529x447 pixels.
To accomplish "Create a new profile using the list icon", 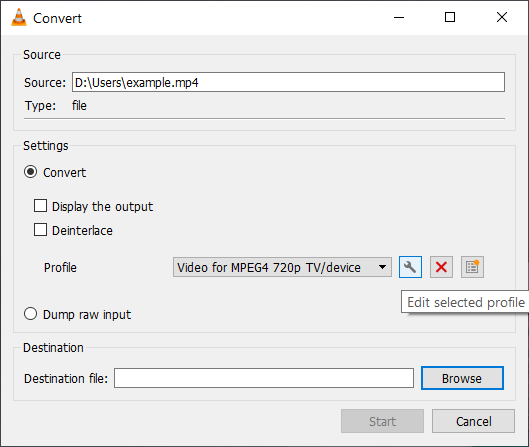I will (472, 267).
